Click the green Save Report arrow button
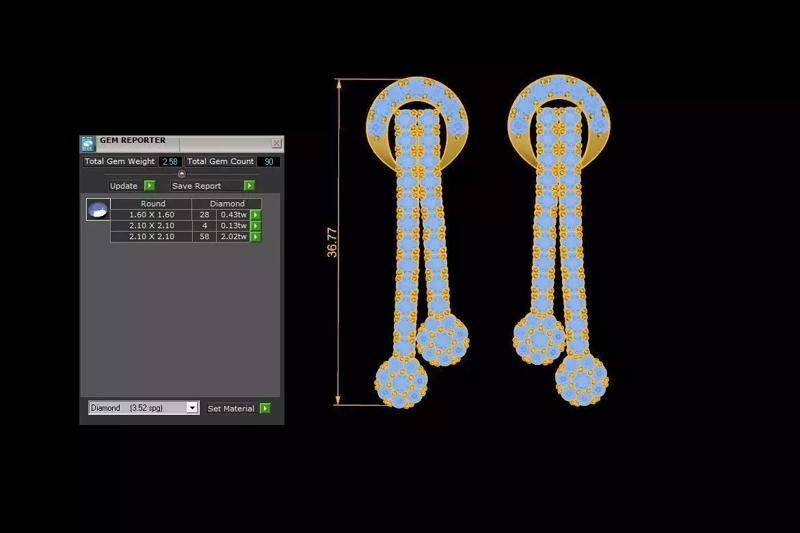Screen dimensions: 800x533 pyautogui.click(x=249, y=186)
